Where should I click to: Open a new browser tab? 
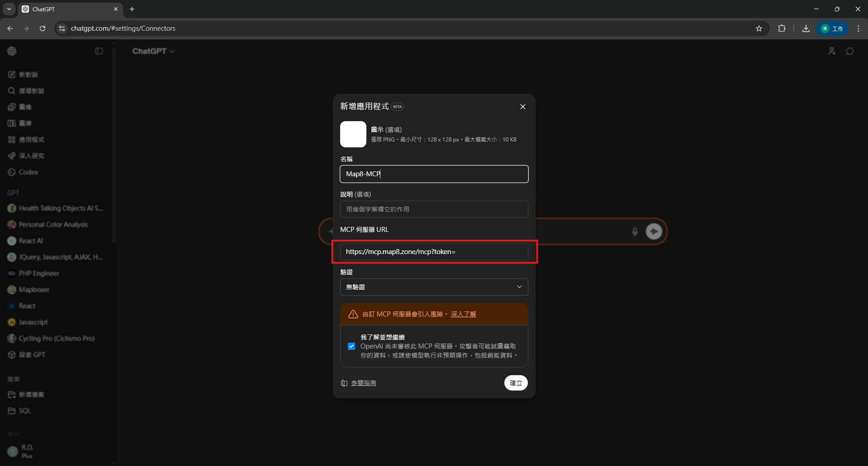pyautogui.click(x=132, y=9)
